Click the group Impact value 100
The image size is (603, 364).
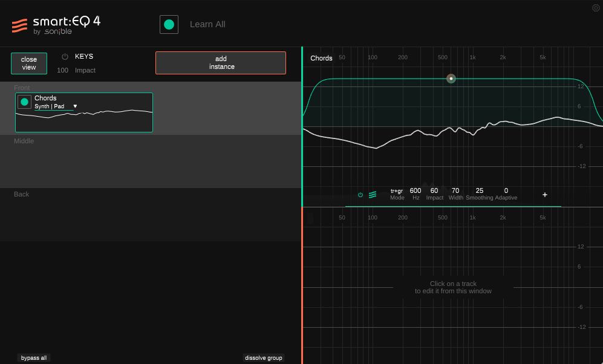[x=63, y=71]
